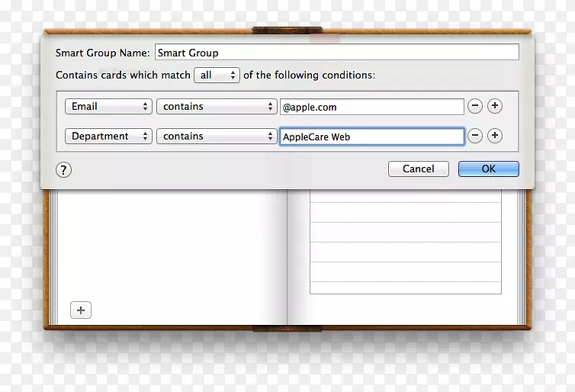Add a condition after the Email row

tap(495, 106)
